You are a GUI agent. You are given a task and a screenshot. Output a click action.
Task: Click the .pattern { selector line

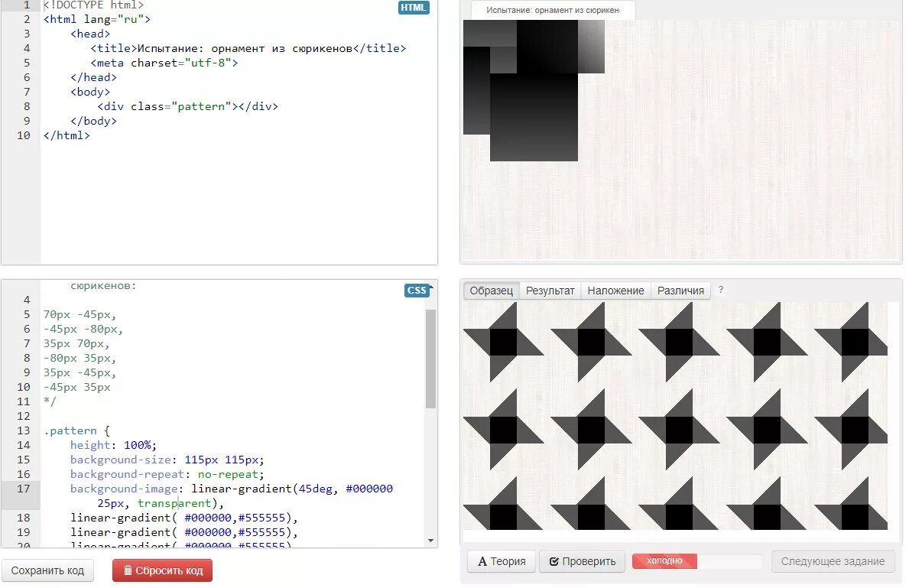tap(76, 430)
